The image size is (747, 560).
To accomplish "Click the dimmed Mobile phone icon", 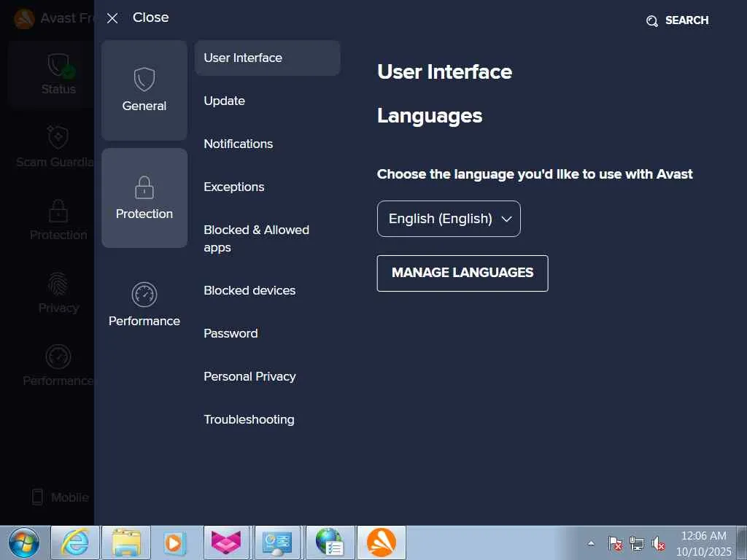I will [38, 497].
